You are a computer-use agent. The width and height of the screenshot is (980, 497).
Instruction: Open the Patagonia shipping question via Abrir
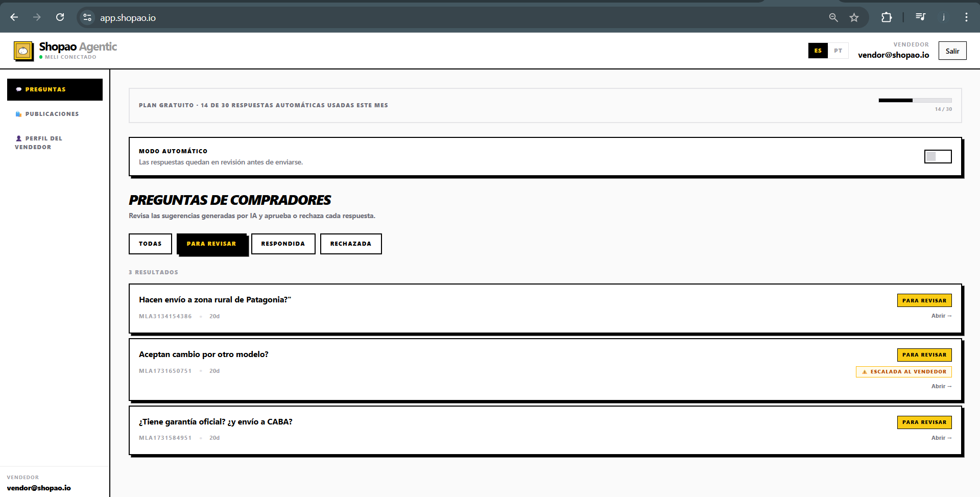[x=941, y=316]
